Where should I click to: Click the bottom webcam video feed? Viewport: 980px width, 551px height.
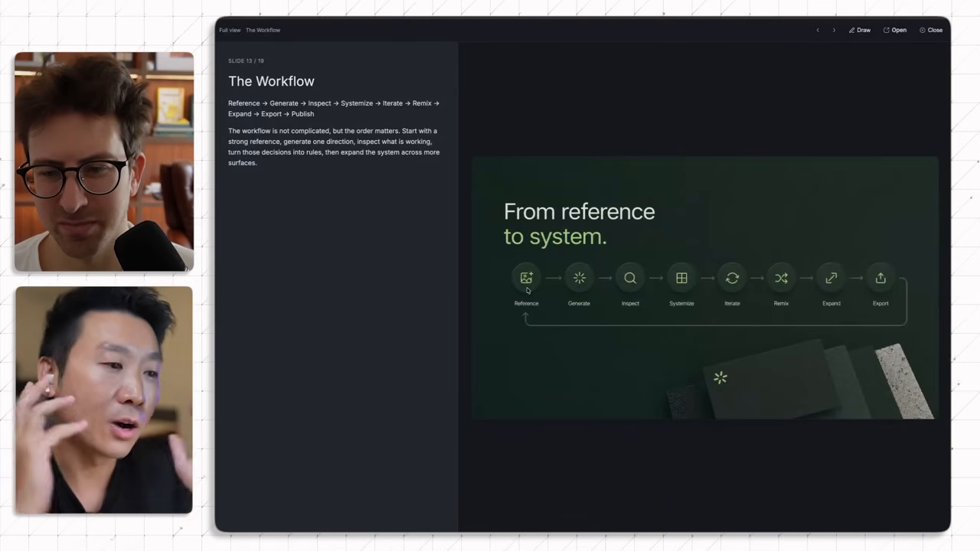tap(104, 399)
